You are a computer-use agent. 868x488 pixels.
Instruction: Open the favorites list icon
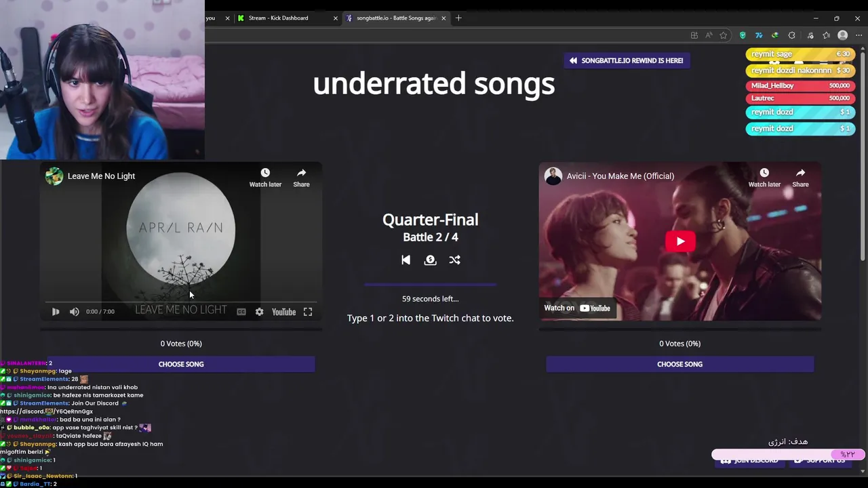click(x=826, y=35)
